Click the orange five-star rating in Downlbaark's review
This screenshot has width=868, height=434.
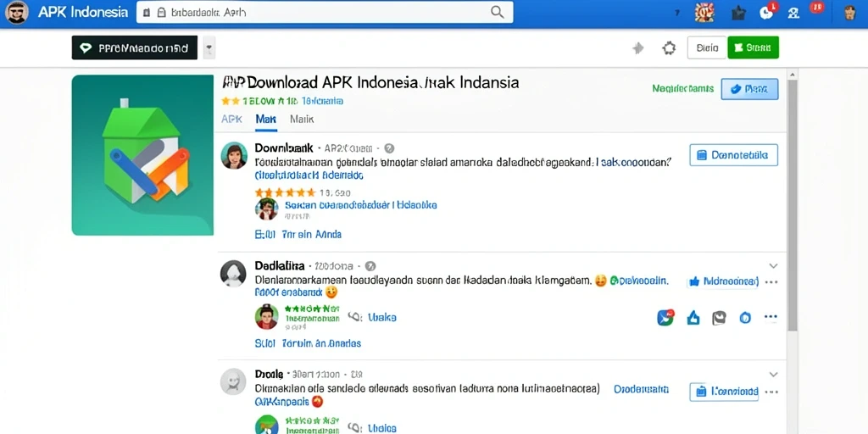click(x=285, y=192)
